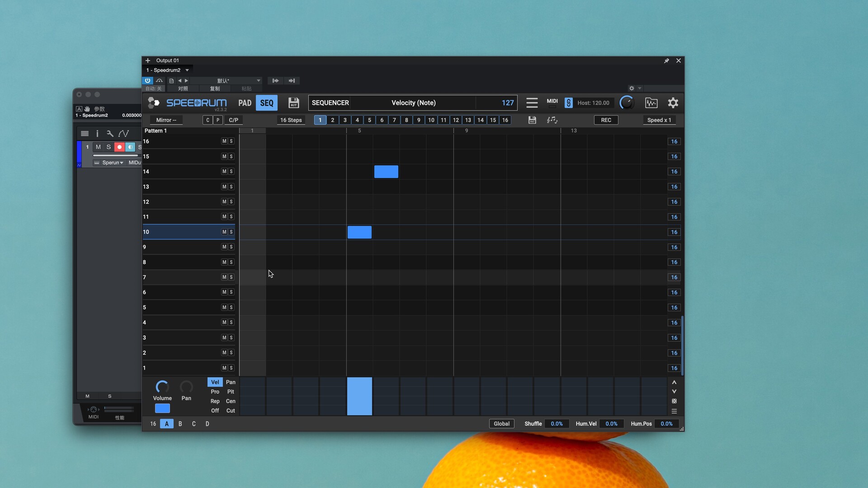Select pattern slot 2
Viewport: 868px width, 488px height.
point(333,120)
